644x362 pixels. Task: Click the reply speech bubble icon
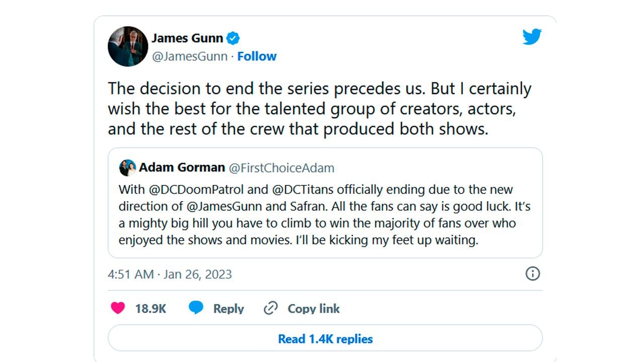coord(196,308)
